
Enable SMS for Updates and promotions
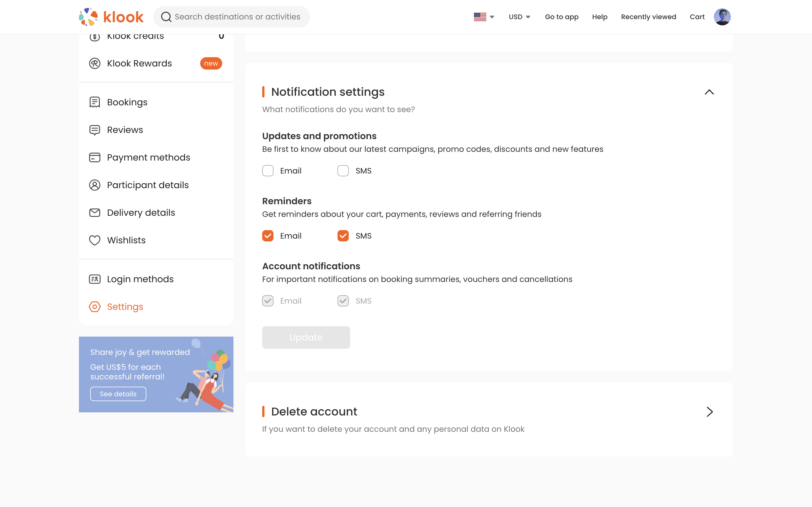[343, 171]
